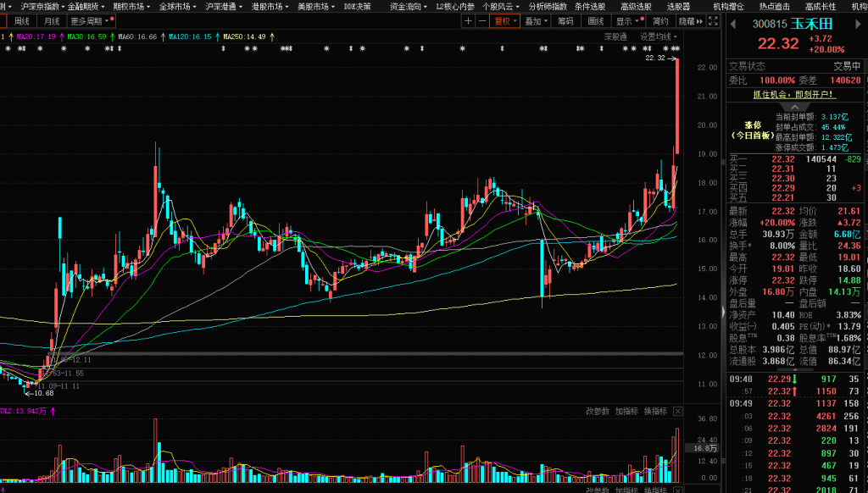The image size is (868, 493).
Task: Open 期权市场 menu
Action: coord(131,7)
